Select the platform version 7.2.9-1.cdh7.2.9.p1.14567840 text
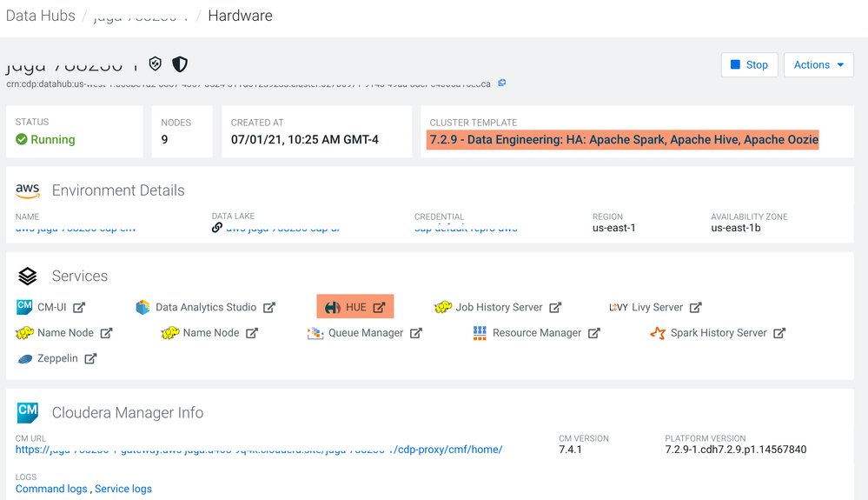868x500 pixels. pyautogui.click(x=736, y=450)
